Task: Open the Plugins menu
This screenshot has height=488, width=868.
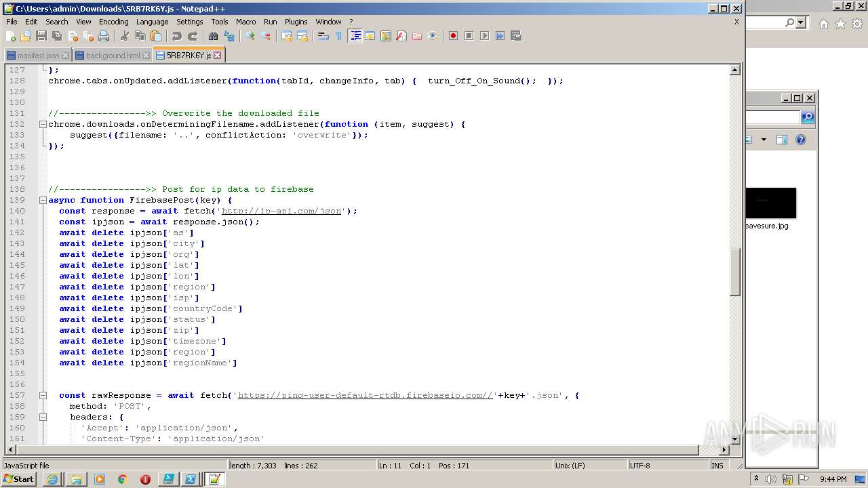Action: pos(296,22)
